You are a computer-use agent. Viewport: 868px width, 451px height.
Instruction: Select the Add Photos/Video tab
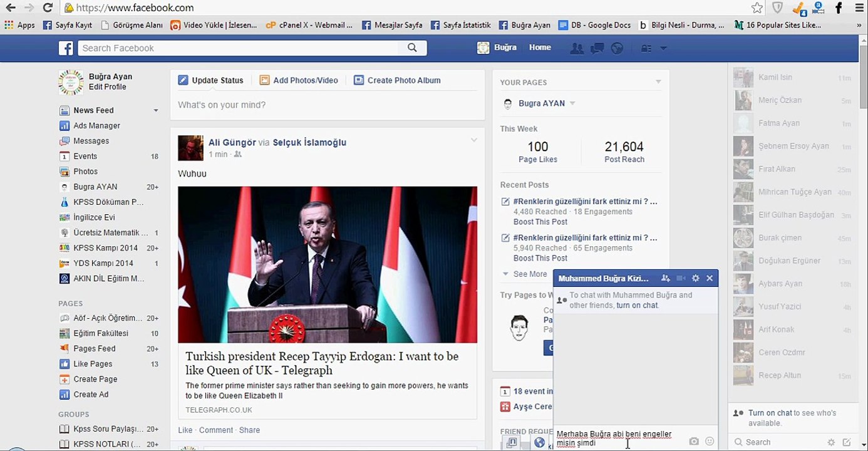click(x=299, y=80)
